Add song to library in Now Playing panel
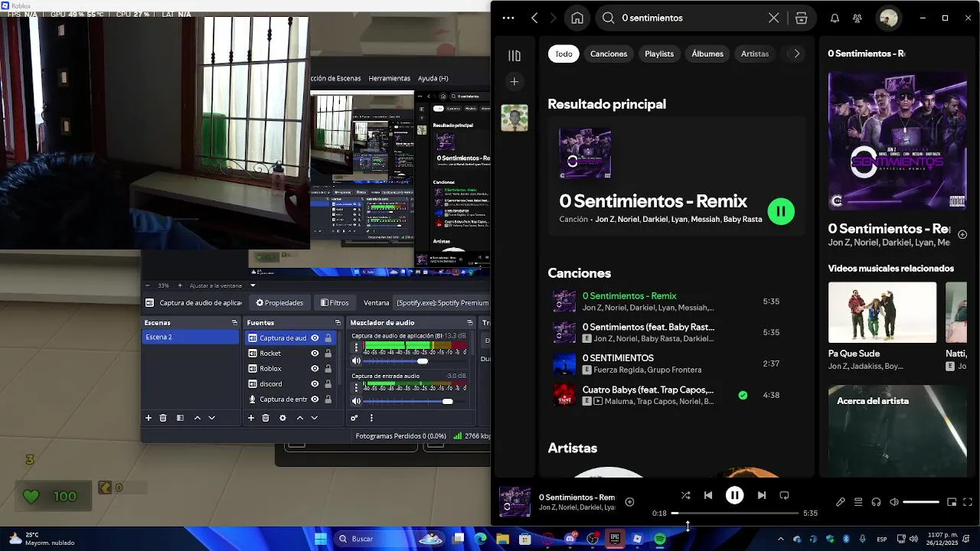 (962, 234)
